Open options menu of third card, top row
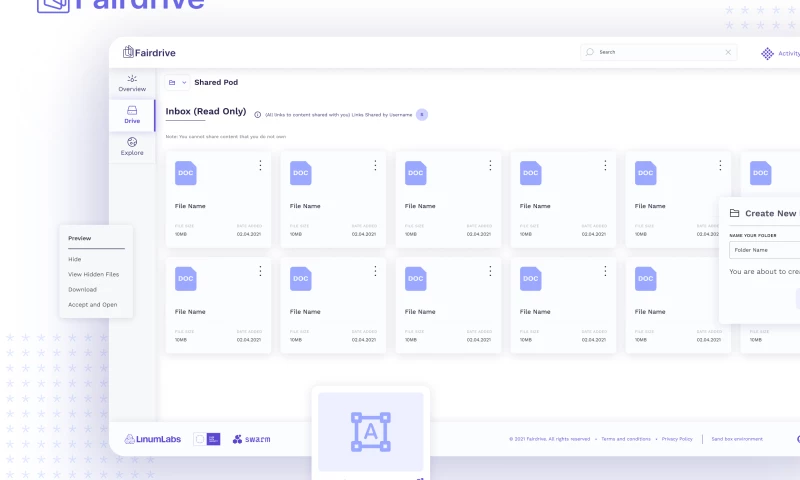Image resolution: width=800 pixels, height=480 pixels. 490,165
